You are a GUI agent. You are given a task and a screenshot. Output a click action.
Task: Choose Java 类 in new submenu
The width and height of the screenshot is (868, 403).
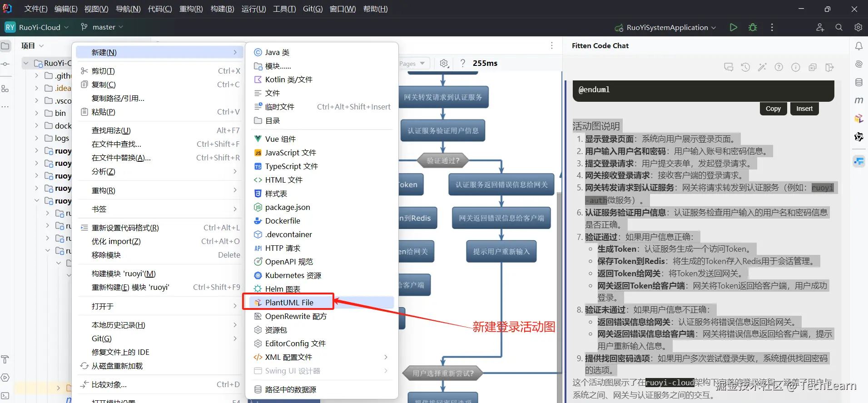[x=321, y=52]
